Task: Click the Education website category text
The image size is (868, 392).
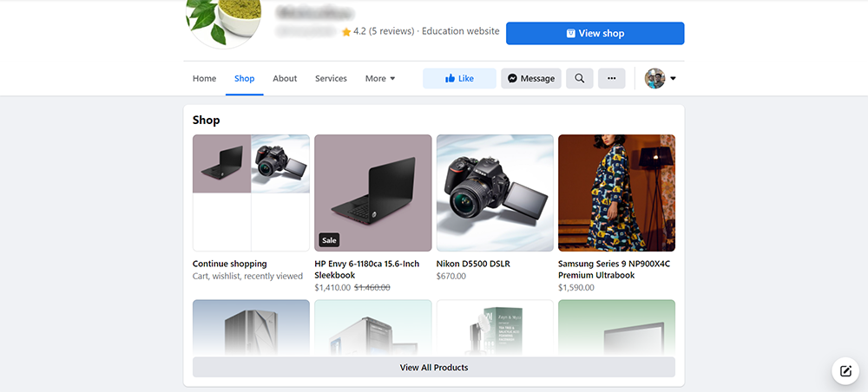Action: (x=461, y=31)
